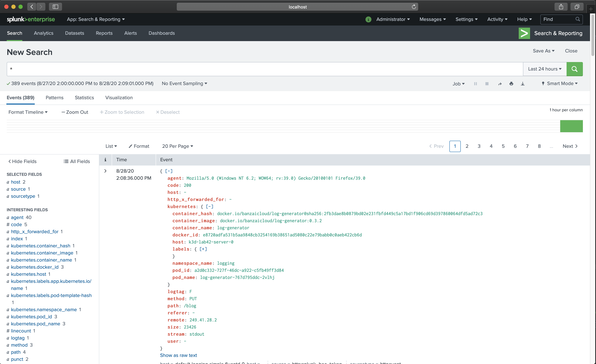596x364 pixels.
Task: Run the search with the magnifier button
Action: coord(575,69)
